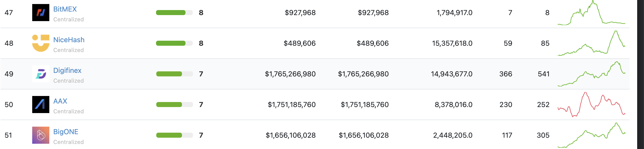Screen dimensions: 644x149
Task: Click the NiceHash exchange logo icon
Action: [x=41, y=43]
